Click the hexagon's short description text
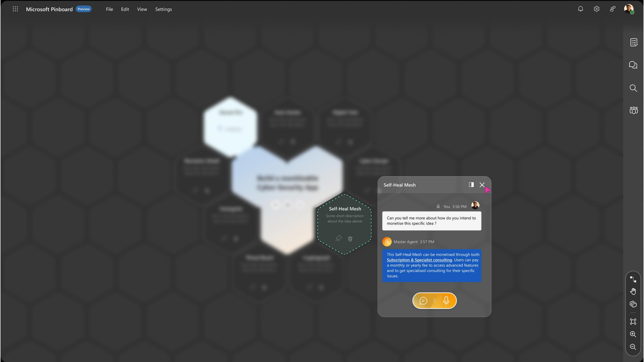This screenshot has height=362, width=644. pyautogui.click(x=344, y=218)
